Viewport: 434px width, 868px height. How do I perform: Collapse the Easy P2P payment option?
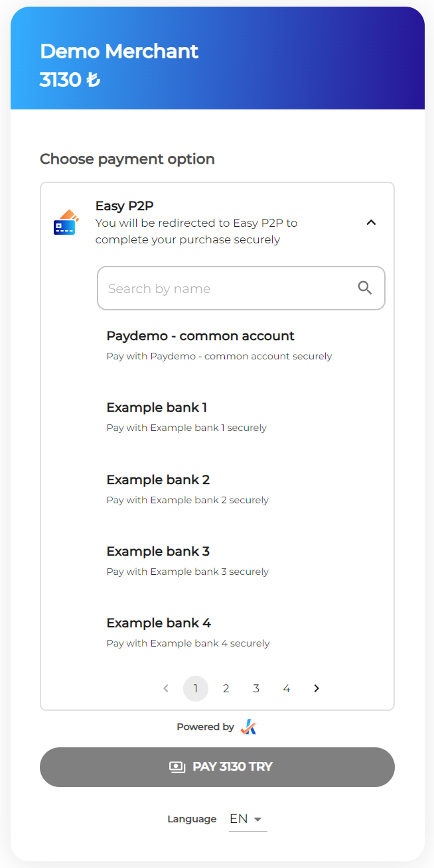371,222
